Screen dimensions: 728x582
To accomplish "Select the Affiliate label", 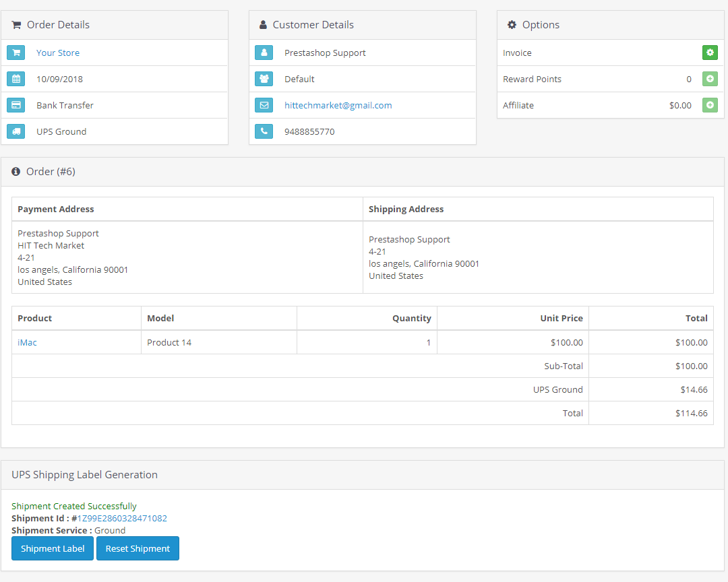I will [518, 105].
